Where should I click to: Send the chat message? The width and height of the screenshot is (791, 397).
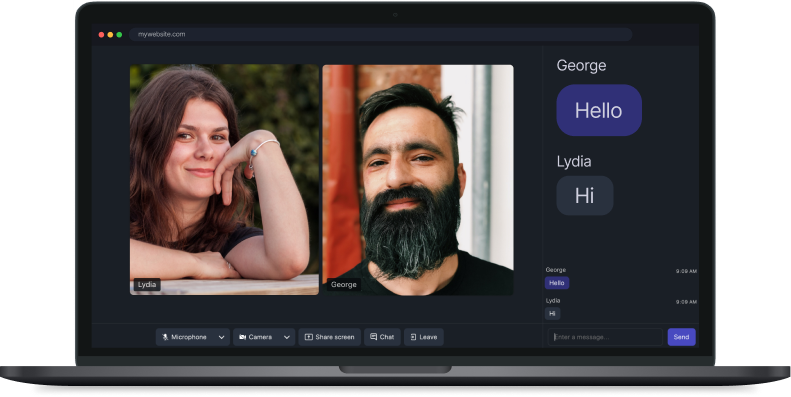pos(681,337)
